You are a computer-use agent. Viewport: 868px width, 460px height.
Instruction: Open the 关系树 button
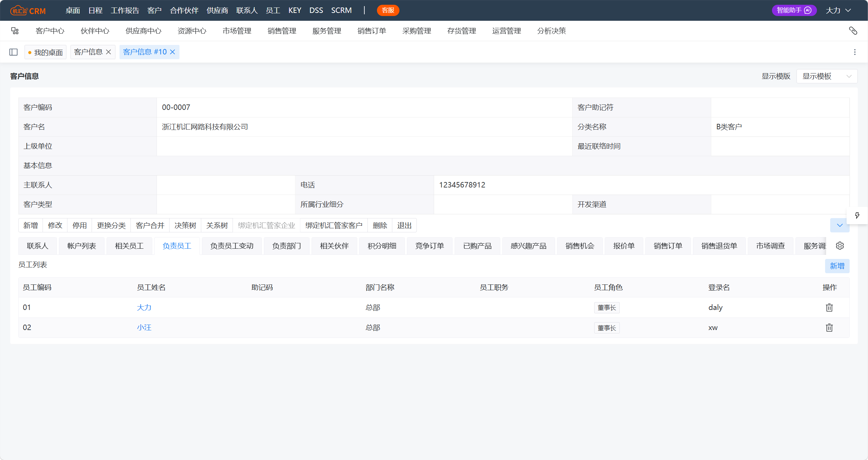point(217,225)
